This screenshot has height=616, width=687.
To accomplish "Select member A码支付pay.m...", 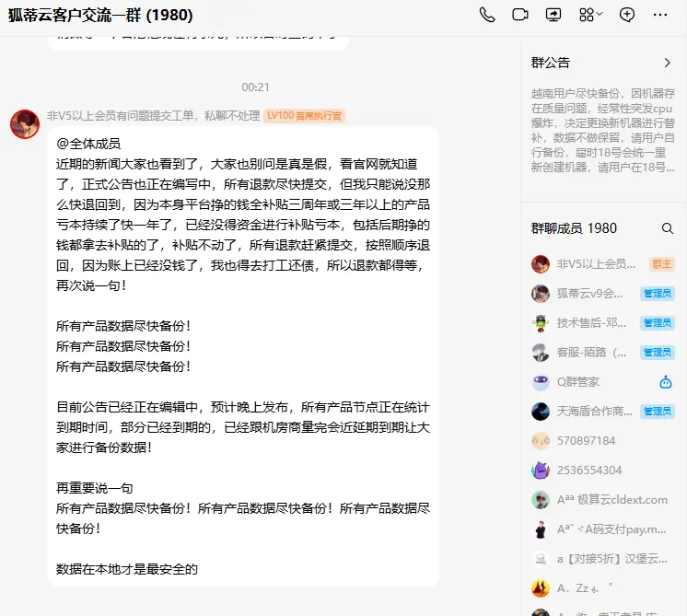I will tap(603, 529).
